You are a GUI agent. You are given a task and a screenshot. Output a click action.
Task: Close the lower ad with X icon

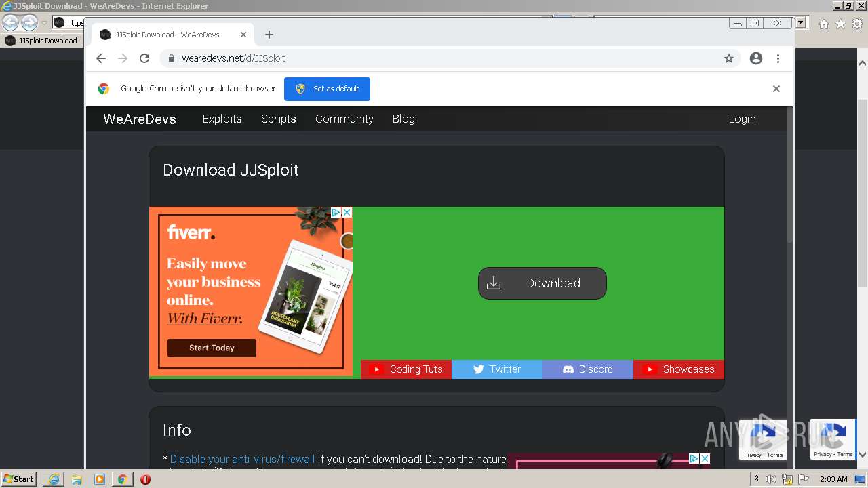pyautogui.click(x=705, y=459)
